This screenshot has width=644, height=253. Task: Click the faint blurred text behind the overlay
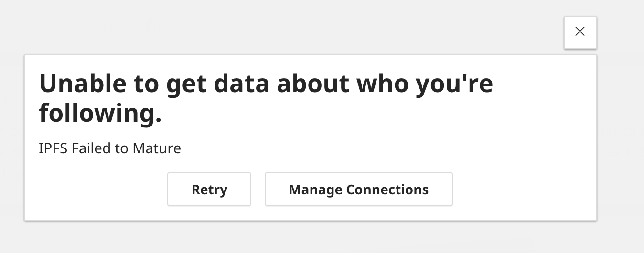(x=141, y=24)
